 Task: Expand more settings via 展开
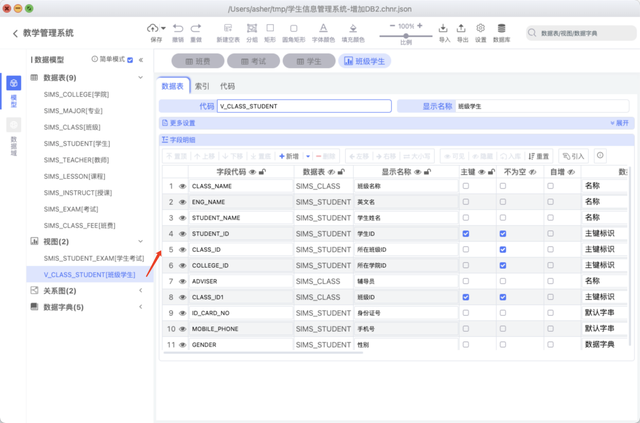click(620, 123)
